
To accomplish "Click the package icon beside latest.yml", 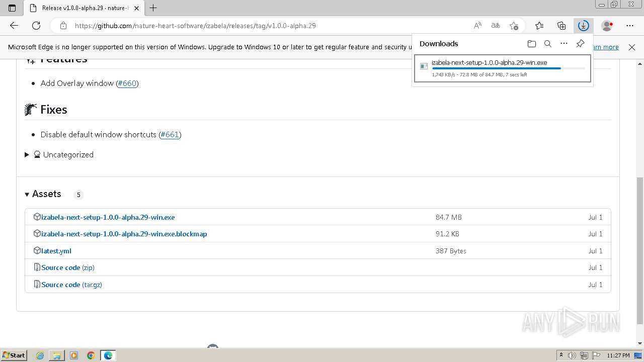I will pos(37,250).
